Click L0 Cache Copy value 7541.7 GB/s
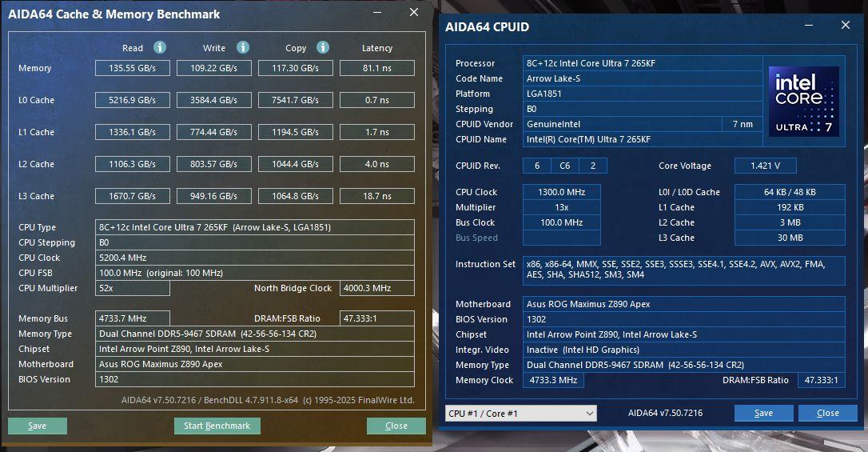Viewport: 868px width, 452px height. point(296,100)
